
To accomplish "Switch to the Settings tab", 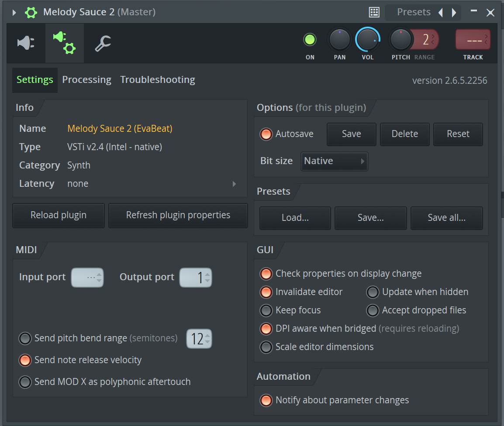I will tap(35, 80).
